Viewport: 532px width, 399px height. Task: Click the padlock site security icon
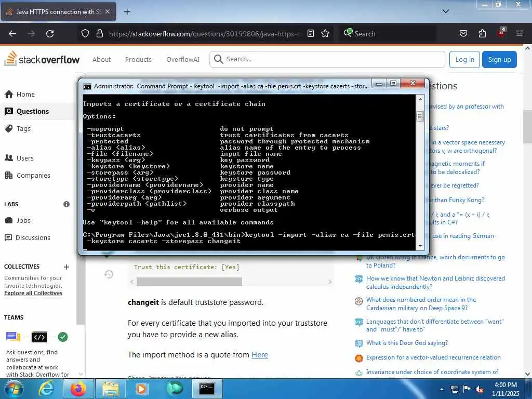click(x=99, y=33)
